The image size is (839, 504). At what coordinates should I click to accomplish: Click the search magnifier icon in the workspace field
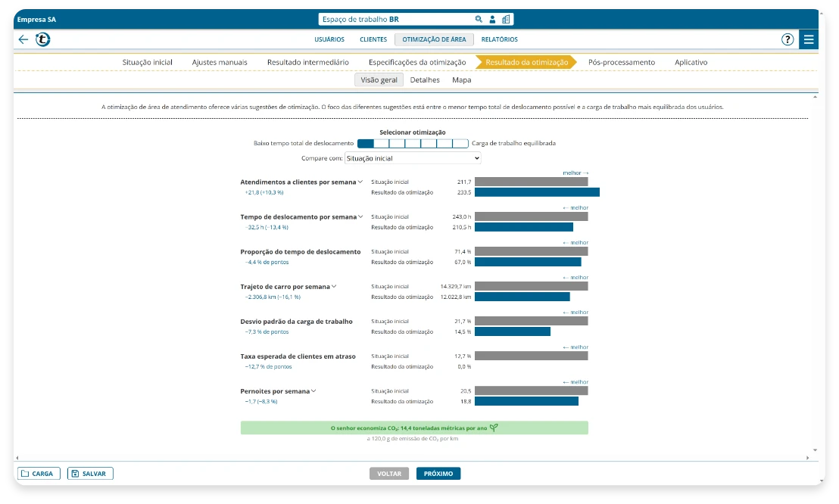click(x=479, y=19)
